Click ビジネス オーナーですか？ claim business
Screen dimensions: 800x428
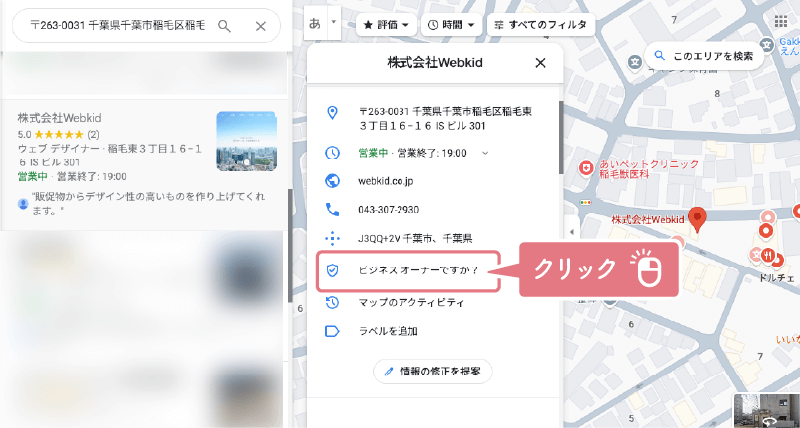[418, 271]
